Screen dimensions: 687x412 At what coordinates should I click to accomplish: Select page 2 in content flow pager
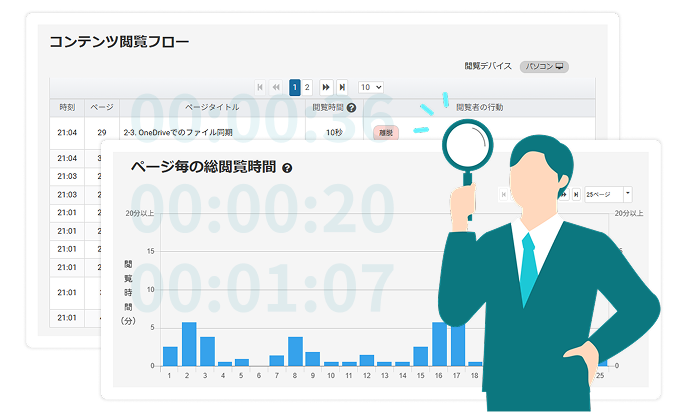[307, 87]
